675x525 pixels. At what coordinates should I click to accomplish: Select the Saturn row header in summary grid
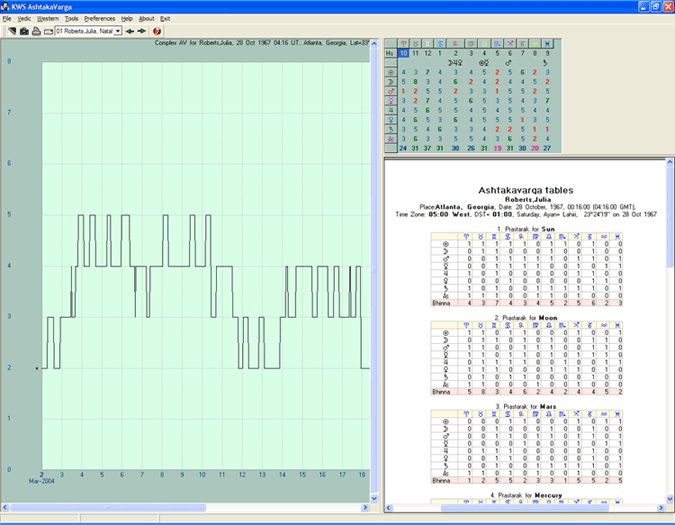click(390, 129)
